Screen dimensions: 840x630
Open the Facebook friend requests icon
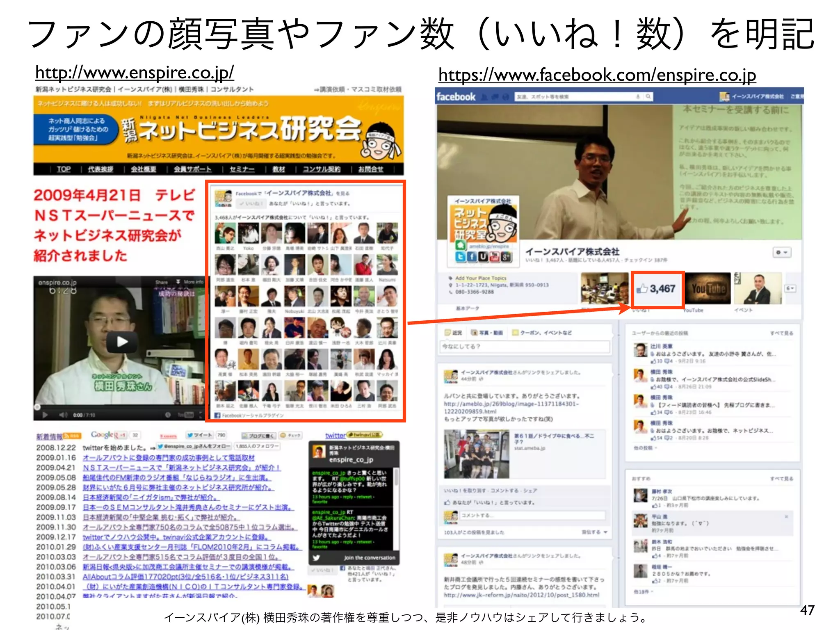(x=485, y=97)
